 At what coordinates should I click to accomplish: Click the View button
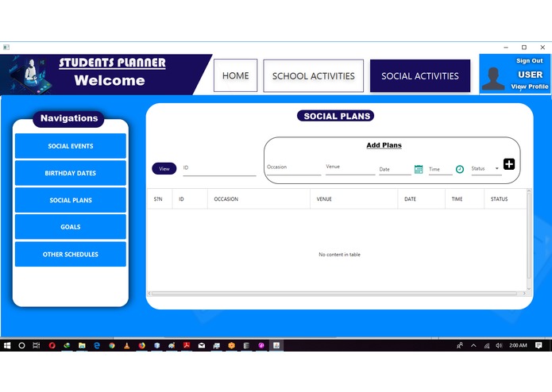[164, 169]
